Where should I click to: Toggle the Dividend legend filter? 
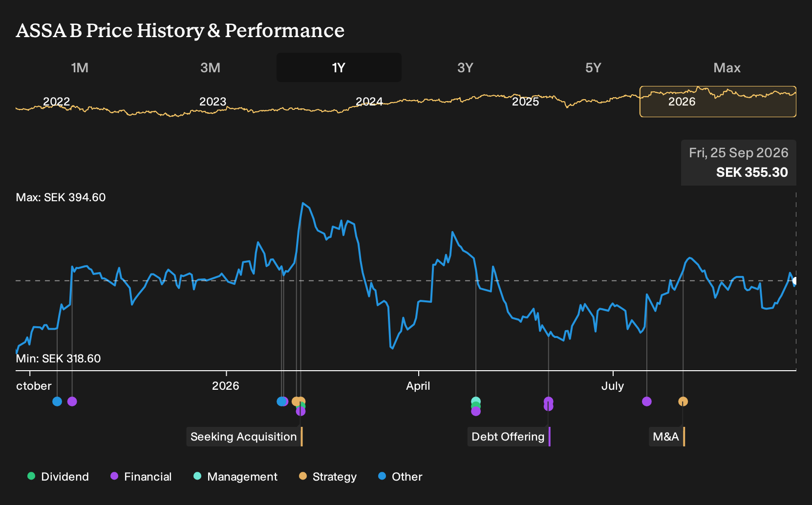(58, 477)
